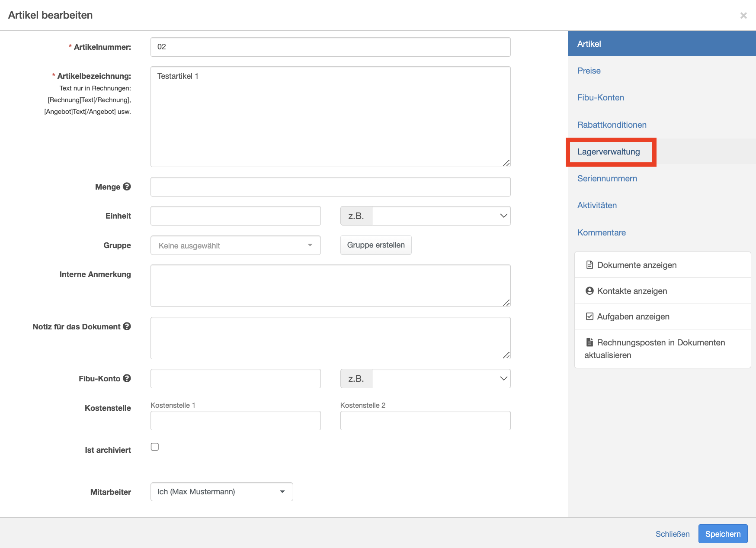Toggle the Ist archiviert checkbox
This screenshot has width=756, height=548.
coord(155,447)
